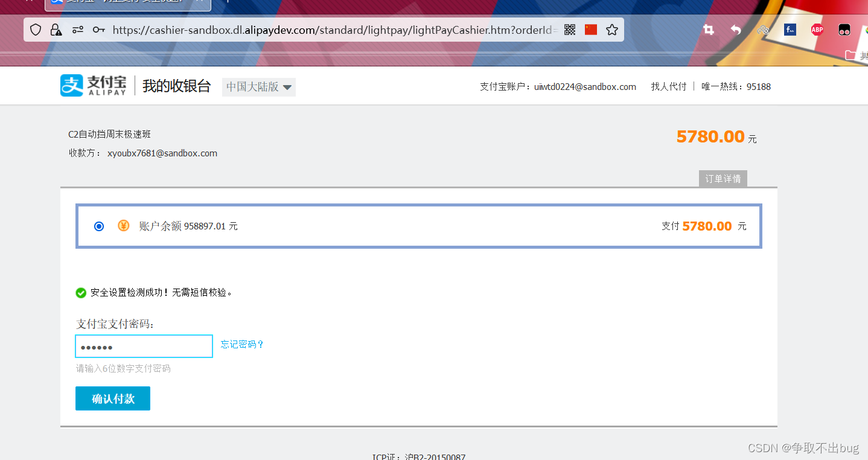Screen dimensions: 868x460
Task: Click the 找人代付 link
Action: [669, 86]
